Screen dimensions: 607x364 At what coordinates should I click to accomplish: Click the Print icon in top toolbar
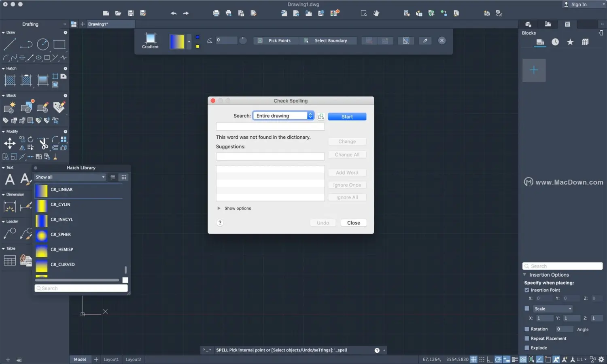[216, 13]
